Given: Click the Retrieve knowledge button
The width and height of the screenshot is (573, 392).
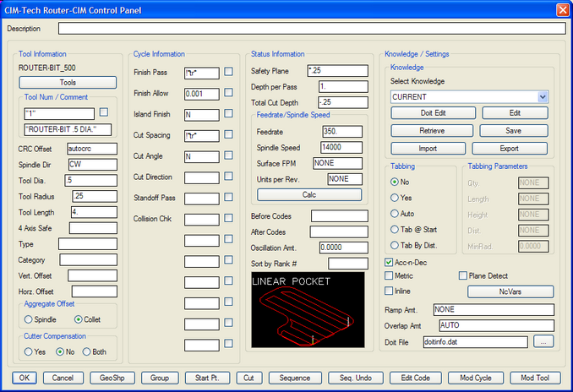Looking at the screenshot, I should point(432,131).
